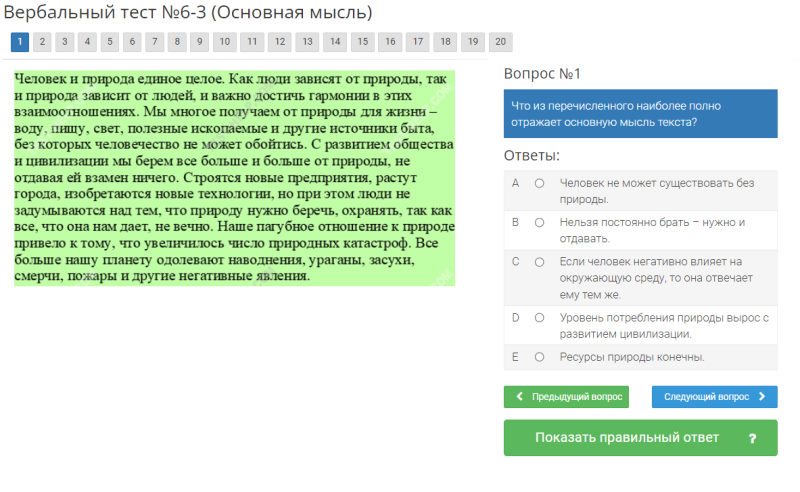
Task: Go to question 16 tab
Action: coord(390,42)
